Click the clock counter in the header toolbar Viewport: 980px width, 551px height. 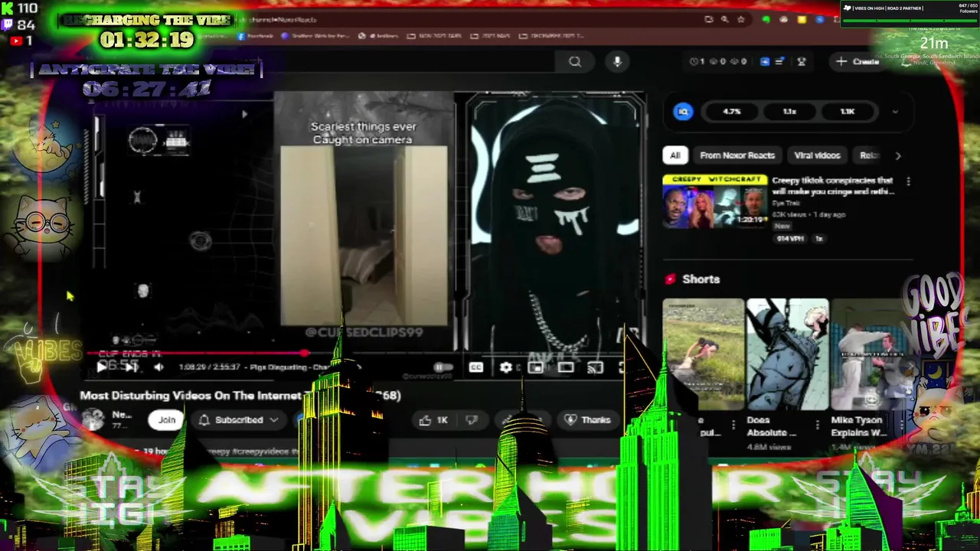point(697,61)
